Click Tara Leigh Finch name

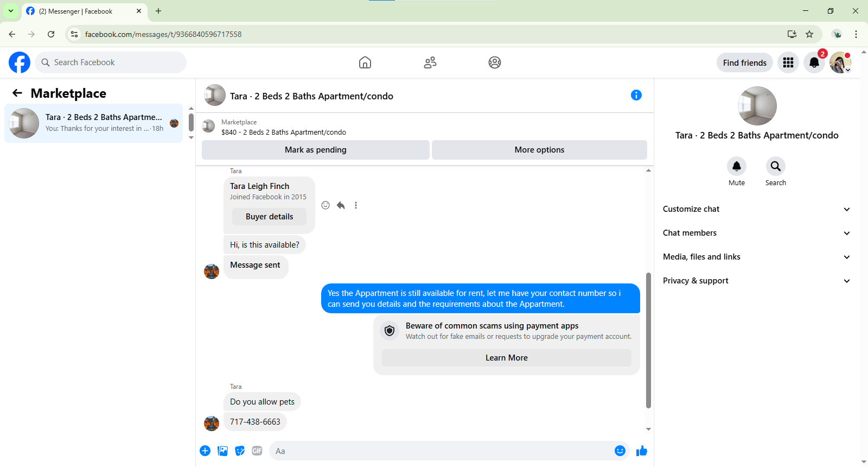pyautogui.click(x=260, y=186)
